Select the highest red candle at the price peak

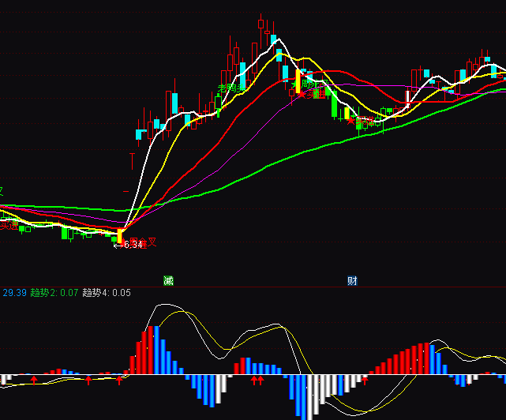[x=260, y=24]
